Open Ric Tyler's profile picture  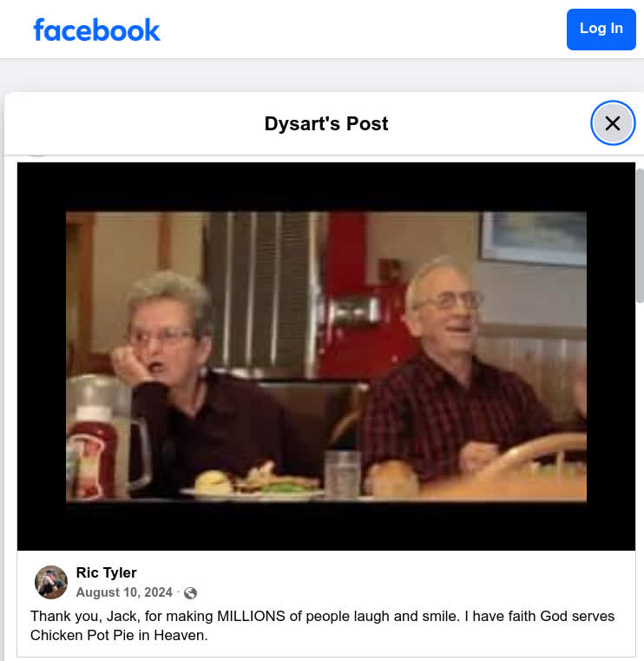(51, 582)
